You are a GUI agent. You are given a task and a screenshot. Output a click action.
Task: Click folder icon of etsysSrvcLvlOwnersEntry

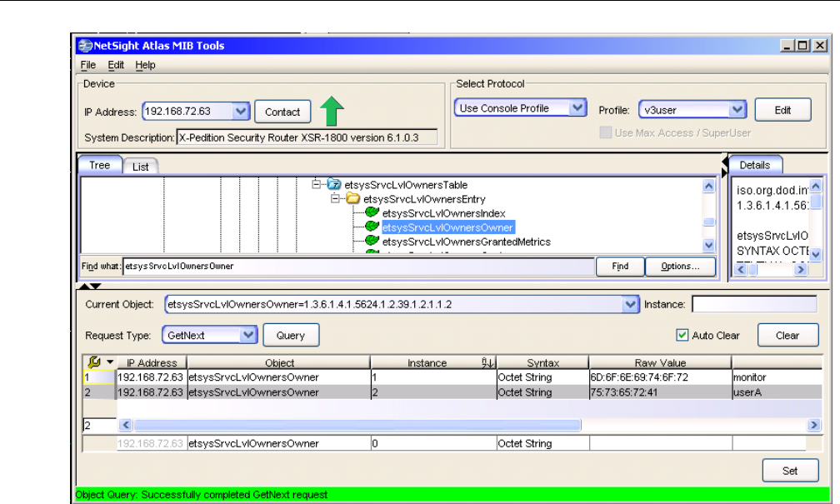point(352,199)
